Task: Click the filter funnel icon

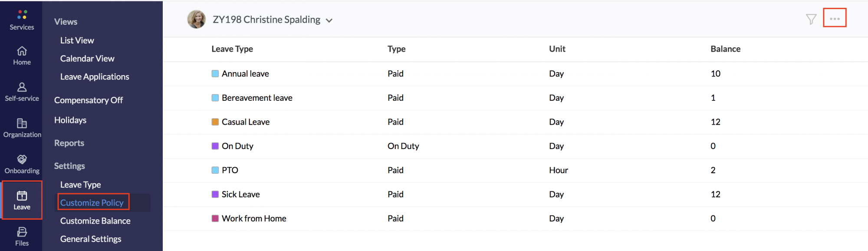Action: (x=811, y=19)
